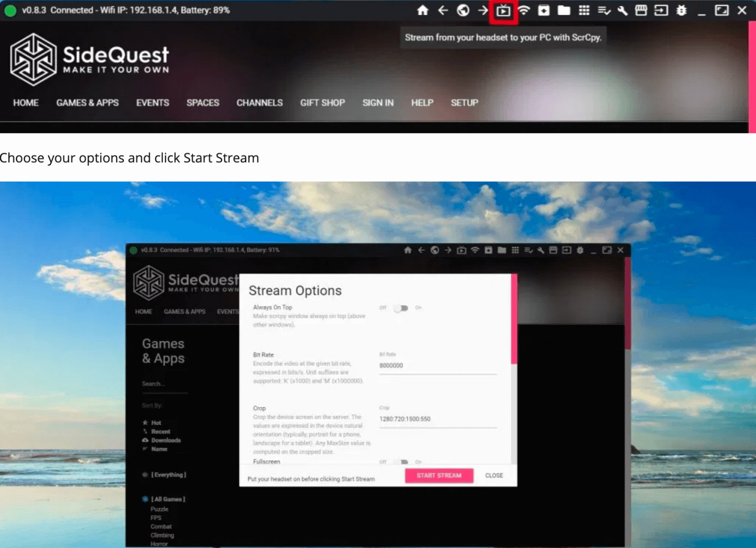Click the installed apps grid icon
756x548 pixels.
[584, 10]
